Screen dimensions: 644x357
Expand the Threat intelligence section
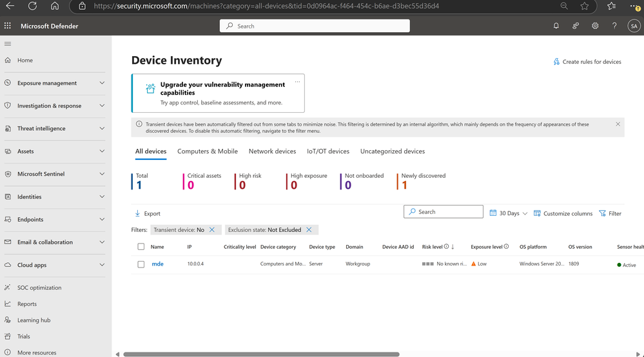(x=102, y=128)
